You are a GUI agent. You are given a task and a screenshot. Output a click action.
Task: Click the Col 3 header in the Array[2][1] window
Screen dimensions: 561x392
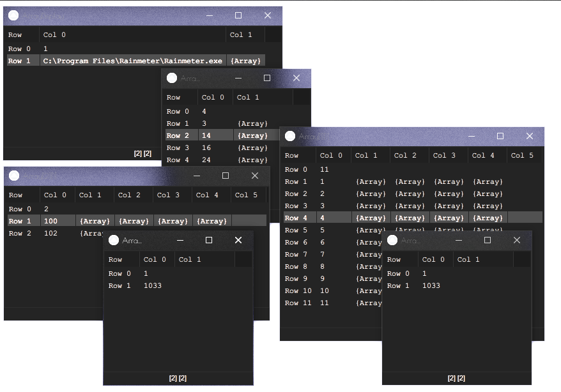pyautogui.click(x=169, y=195)
